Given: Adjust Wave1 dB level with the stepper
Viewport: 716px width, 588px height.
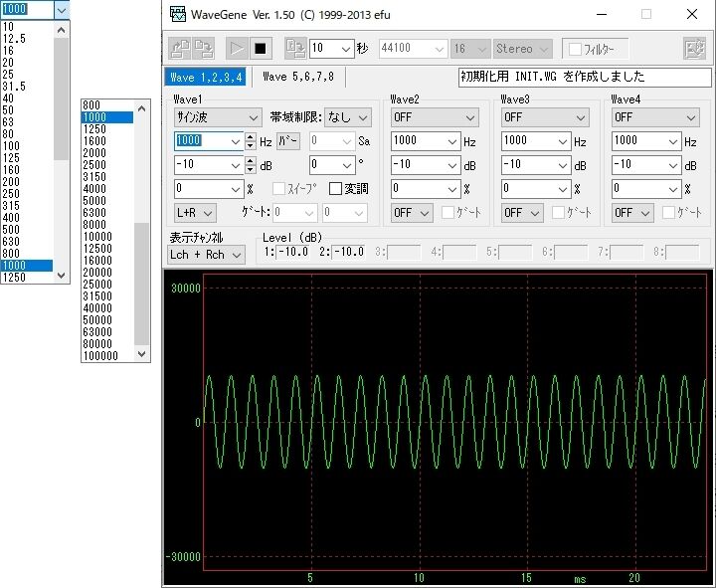Looking at the screenshot, I should coord(251,165).
